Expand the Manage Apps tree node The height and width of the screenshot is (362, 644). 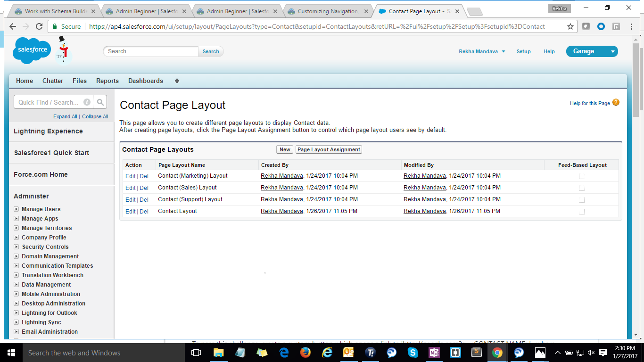[x=16, y=219]
